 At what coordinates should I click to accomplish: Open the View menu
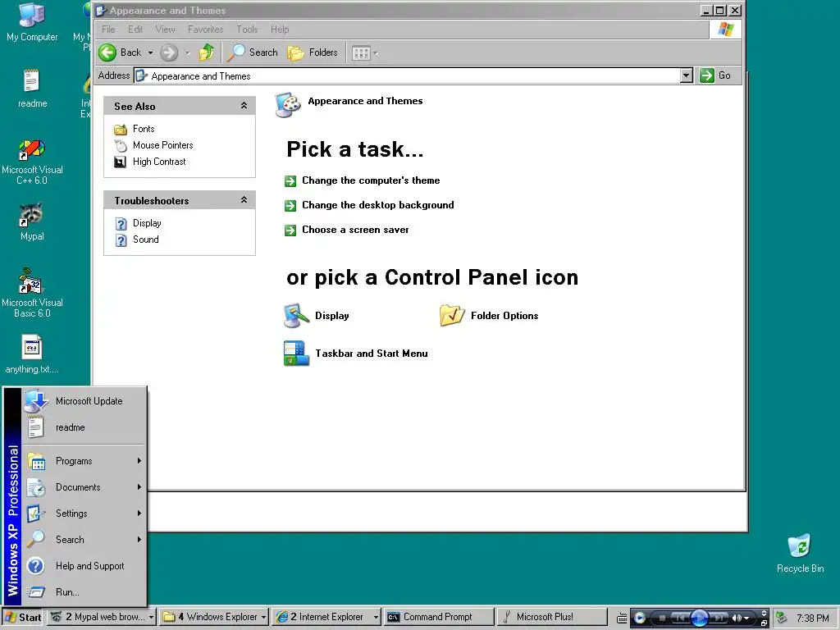(x=165, y=30)
